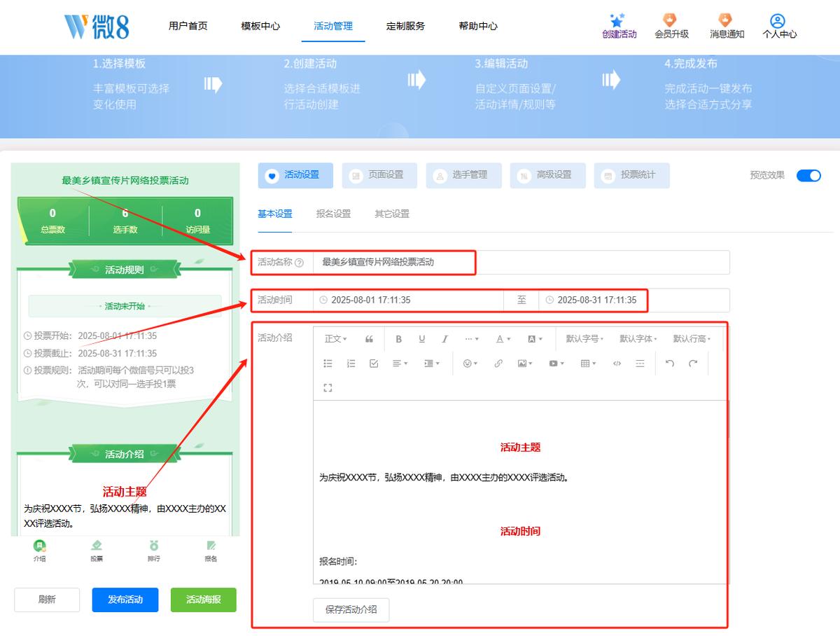Screen dimensions: 840x636
Task: Click the 活动名称 input field
Action: tap(521, 263)
